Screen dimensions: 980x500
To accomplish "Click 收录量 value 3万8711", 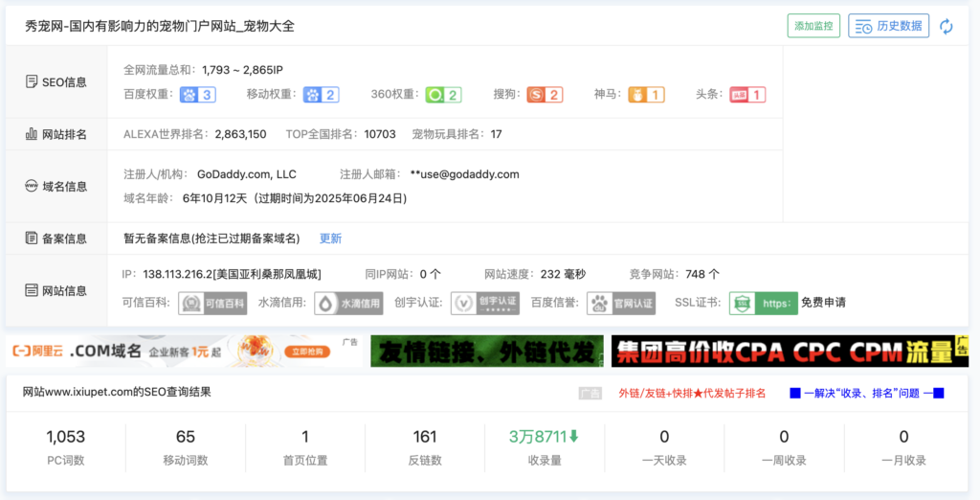I will (x=538, y=437).
